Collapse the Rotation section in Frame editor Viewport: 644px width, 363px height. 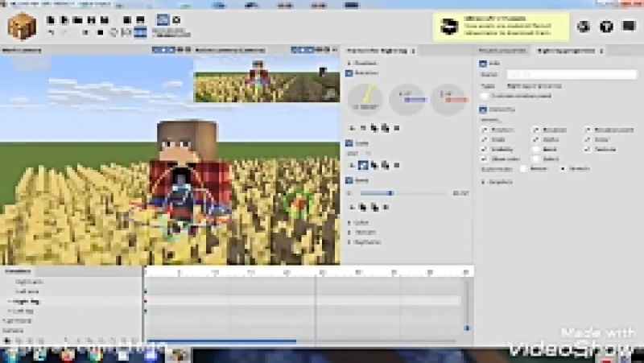(349, 73)
